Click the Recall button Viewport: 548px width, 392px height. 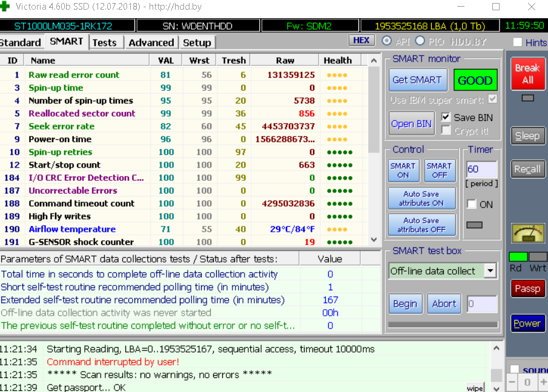527,169
